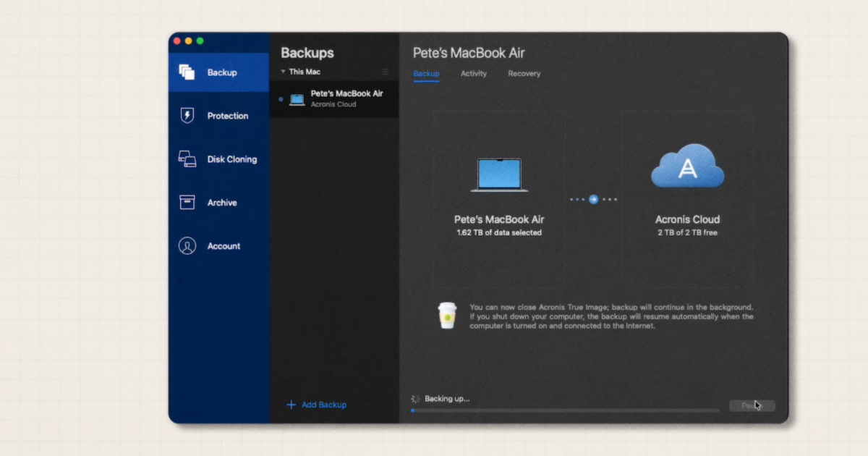Click the green zoom window button
Image resolution: width=868 pixels, height=456 pixels.
pos(200,41)
